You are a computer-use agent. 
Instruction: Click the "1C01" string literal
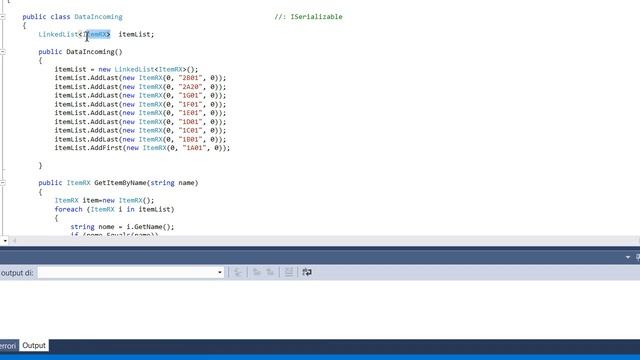191,130
